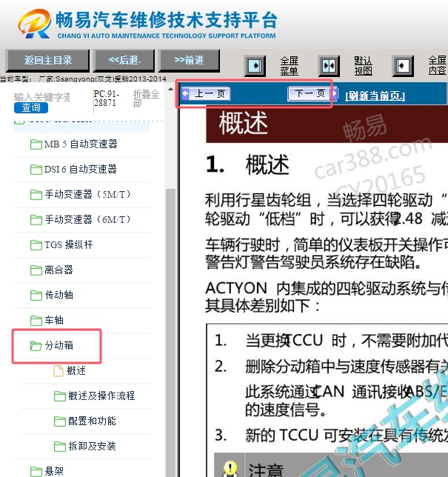Click the folder icon beside 车轴
Viewport: 448px width, 477px height.
coord(36,321)
